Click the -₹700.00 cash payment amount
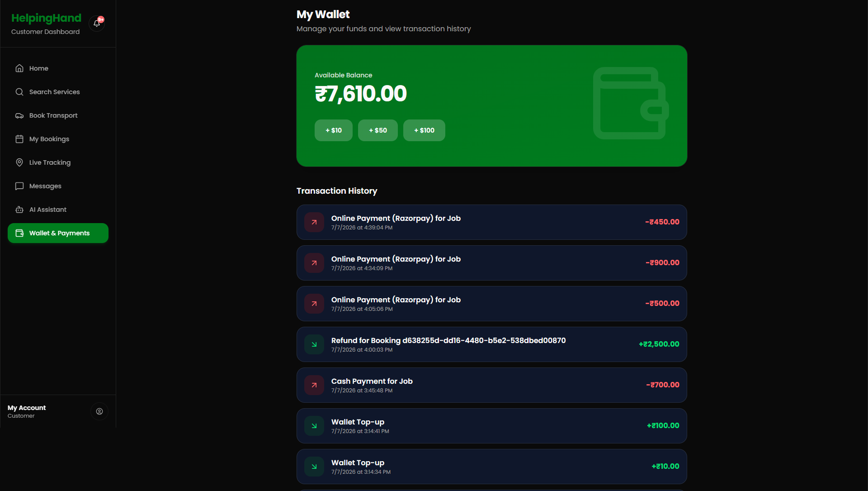Screen dimensions: 868x491 [x=663, y=385]
